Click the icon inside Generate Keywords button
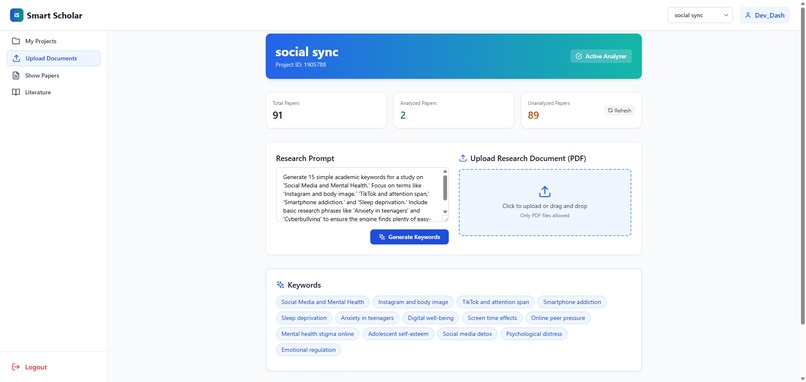Viewport: 806px width, 382px height. (381, 237)
